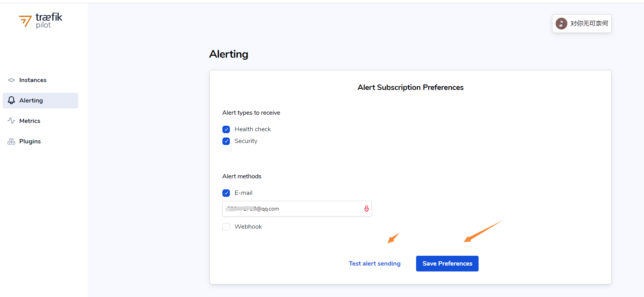This screenshot has height=297, width=644.
Task: Click the Alerting page heading
Action: point(229,54)
